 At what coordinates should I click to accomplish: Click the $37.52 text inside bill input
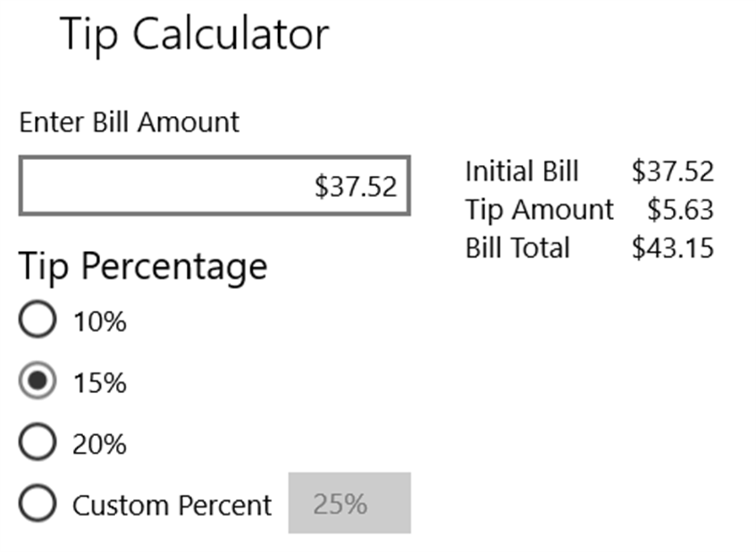tap(355, 186)
